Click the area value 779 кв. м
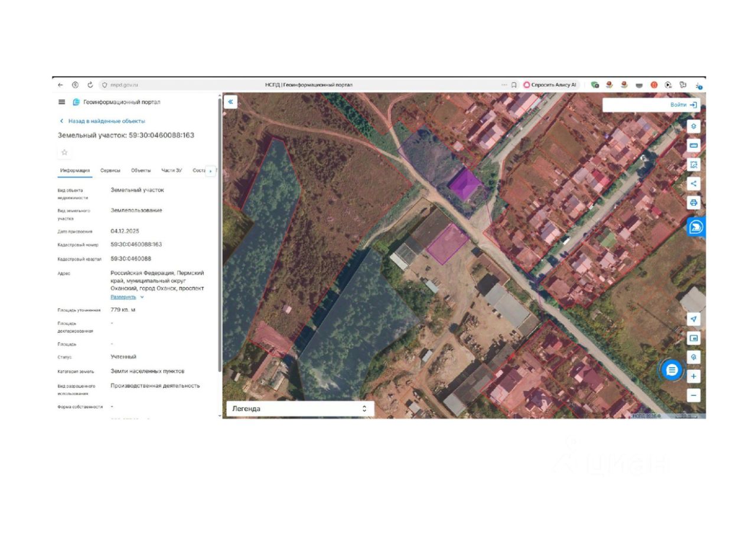This screenshot has height=534, width=756. [x=123, y=310]
